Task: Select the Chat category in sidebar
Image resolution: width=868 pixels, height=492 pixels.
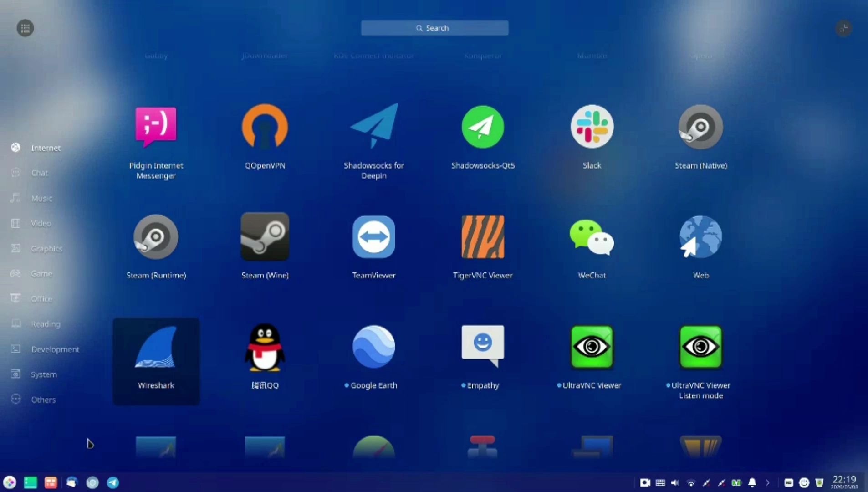Action: [x=39, y=173]
